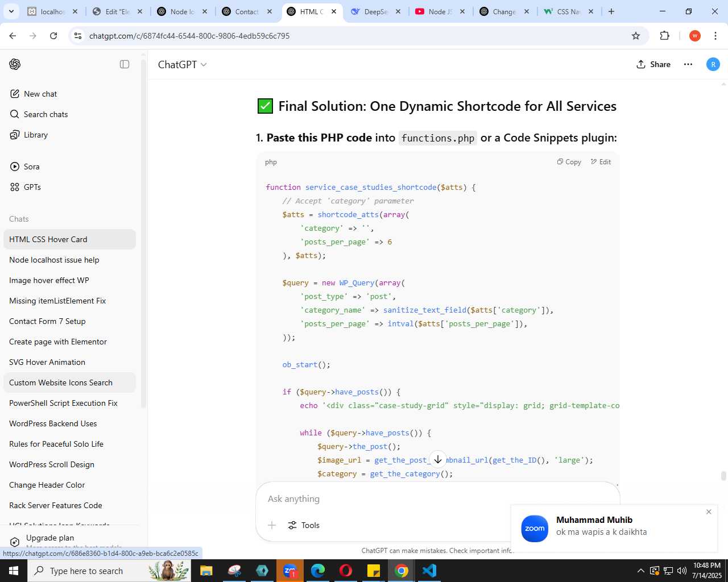728x582 pixels.
Task: Open Missing itemListElement Fix chat
Action: [69, 301]
